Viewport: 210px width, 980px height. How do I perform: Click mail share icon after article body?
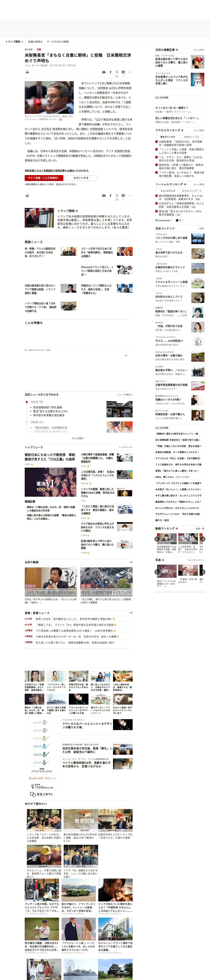tap(104, 196)
